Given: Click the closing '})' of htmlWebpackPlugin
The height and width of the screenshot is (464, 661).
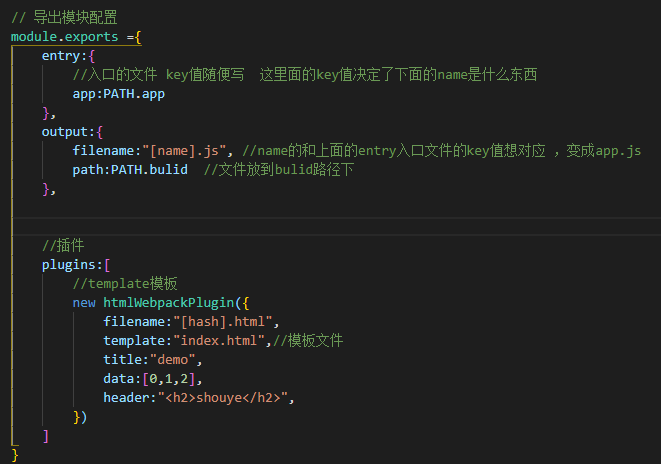Looking at the screenshot, I should (x=80, y=417).
